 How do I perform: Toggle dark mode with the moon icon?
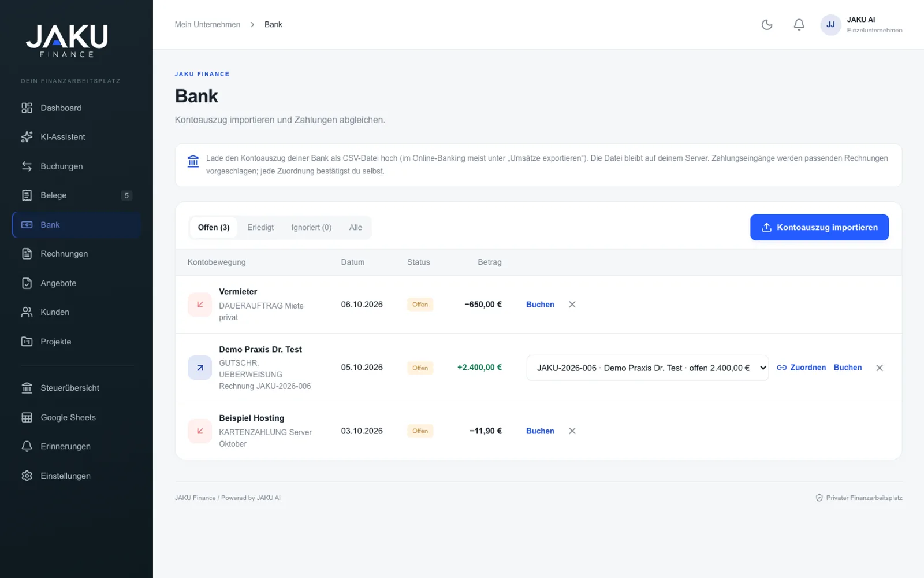click(x=767, y=24)
